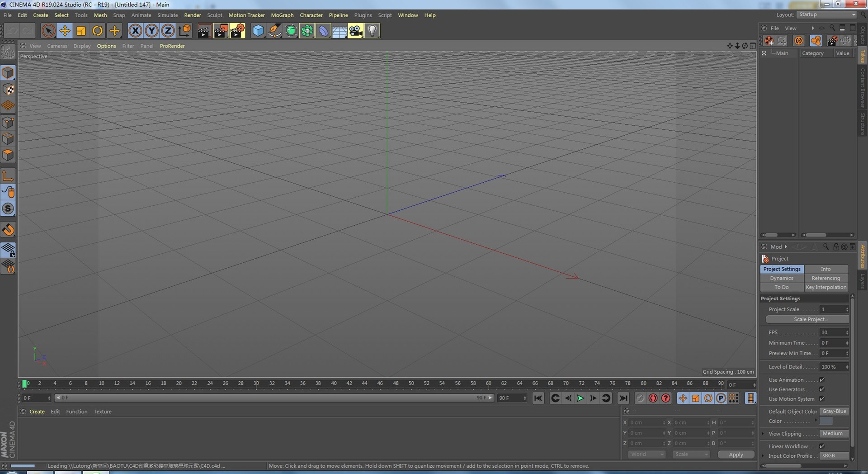Add Floor environment object icon
This screenshot has height=474, width=868.
(x=340, y=31)
